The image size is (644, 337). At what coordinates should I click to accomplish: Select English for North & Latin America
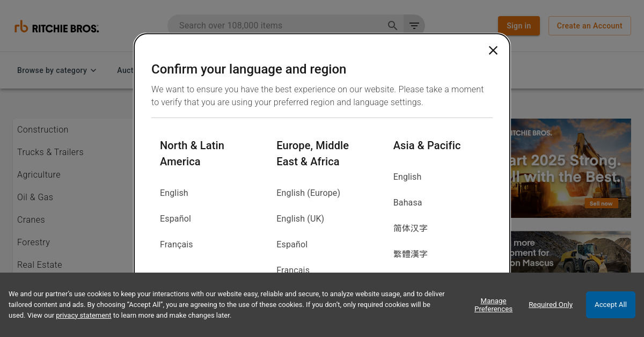tap(174, 193)
